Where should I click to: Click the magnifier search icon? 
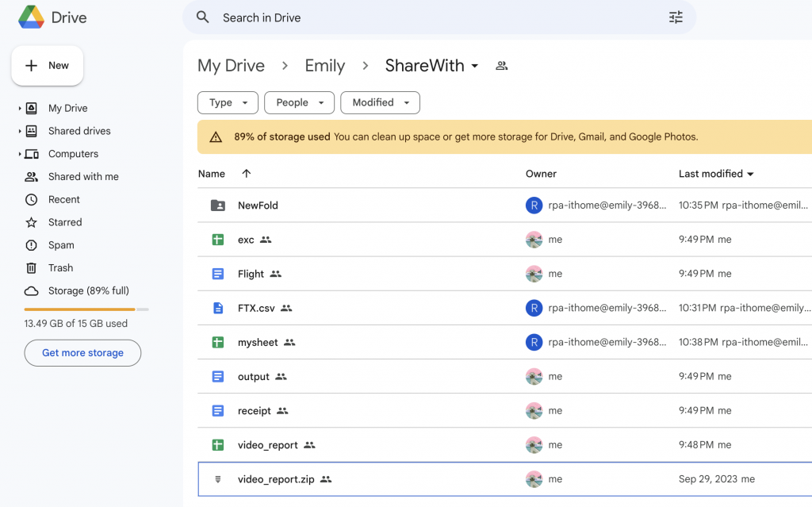203,17
